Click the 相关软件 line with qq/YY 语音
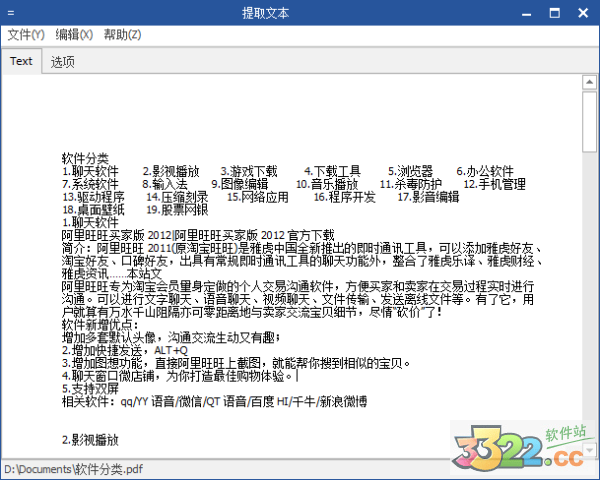The height and width of the screenshot is (480, 600). coord(214,402)
